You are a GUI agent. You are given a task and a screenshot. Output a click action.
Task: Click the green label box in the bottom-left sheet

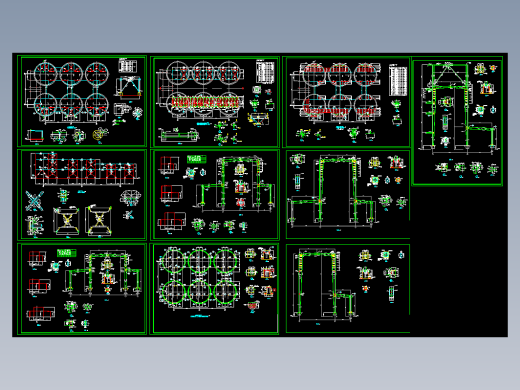click(67, 253)
